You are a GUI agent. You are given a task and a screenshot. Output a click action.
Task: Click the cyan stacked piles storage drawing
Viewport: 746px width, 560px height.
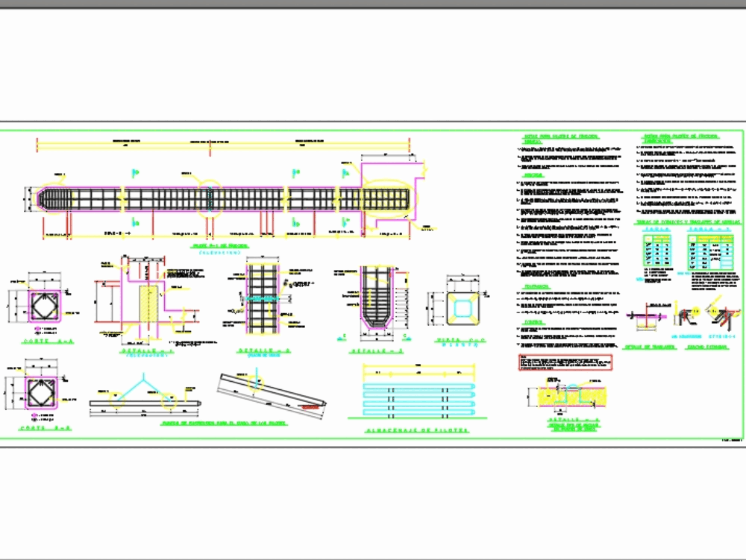click(418, 399)
